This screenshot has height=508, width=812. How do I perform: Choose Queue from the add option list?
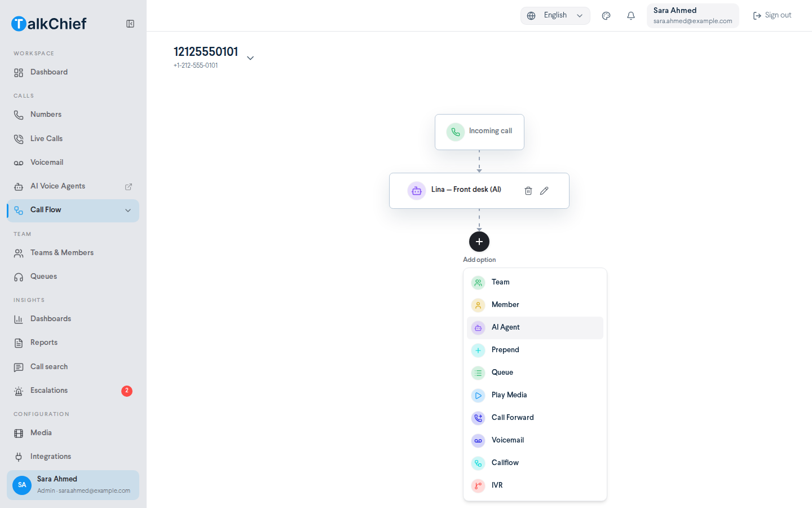point(535,373)
